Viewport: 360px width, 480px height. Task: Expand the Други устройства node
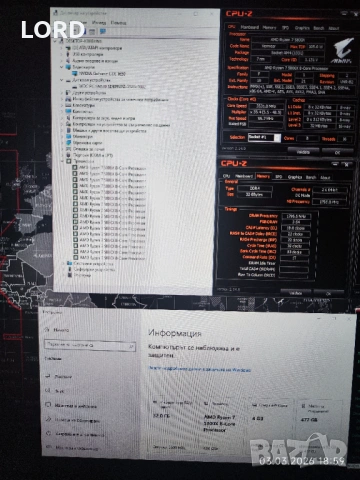[x=62, y=93]
